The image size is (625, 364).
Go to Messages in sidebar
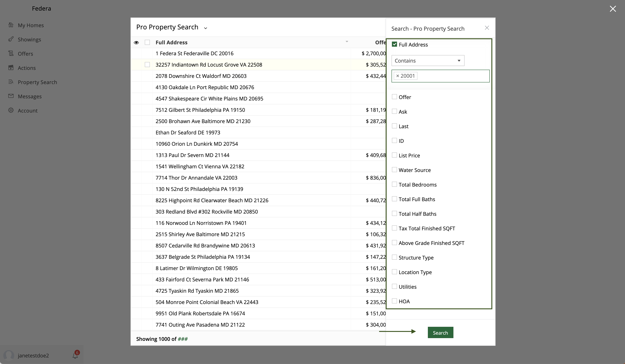click(30, 96)
